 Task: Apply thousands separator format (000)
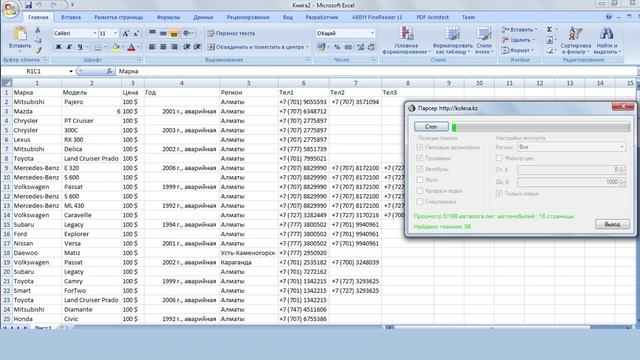click(x=348, y=47)
